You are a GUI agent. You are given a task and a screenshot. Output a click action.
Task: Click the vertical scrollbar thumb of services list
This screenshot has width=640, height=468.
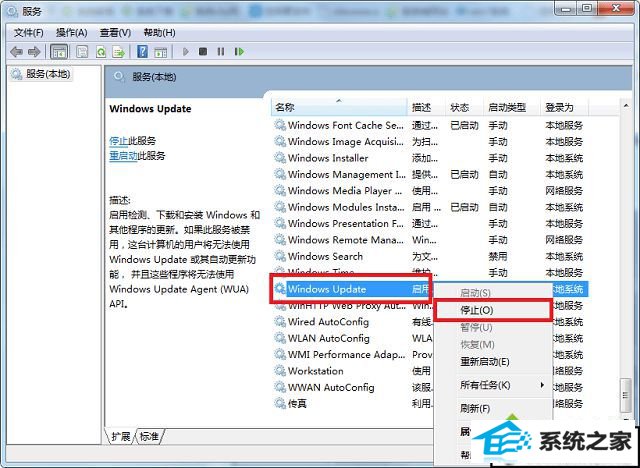(x=626, y=395)
